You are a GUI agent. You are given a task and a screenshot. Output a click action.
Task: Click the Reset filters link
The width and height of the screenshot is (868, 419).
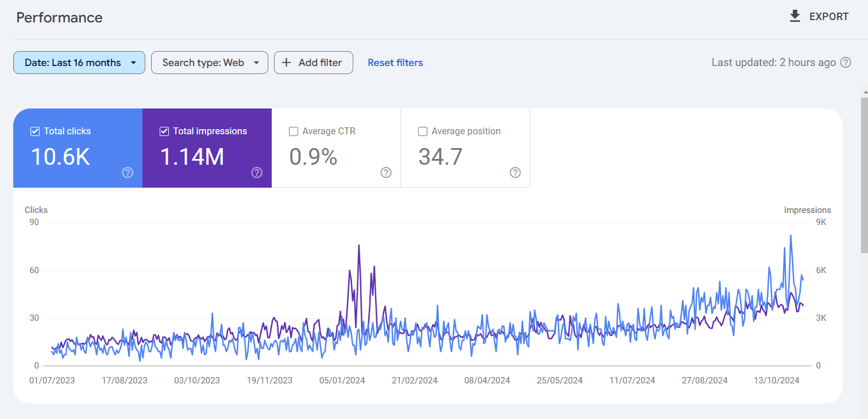(x=395, y=63)
